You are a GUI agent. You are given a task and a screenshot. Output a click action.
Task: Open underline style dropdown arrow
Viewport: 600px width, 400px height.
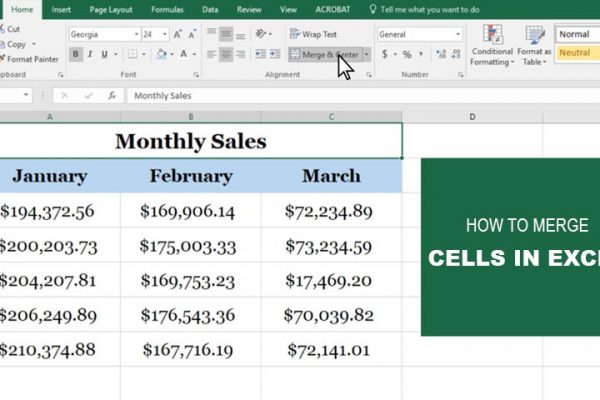click(116, 54)
